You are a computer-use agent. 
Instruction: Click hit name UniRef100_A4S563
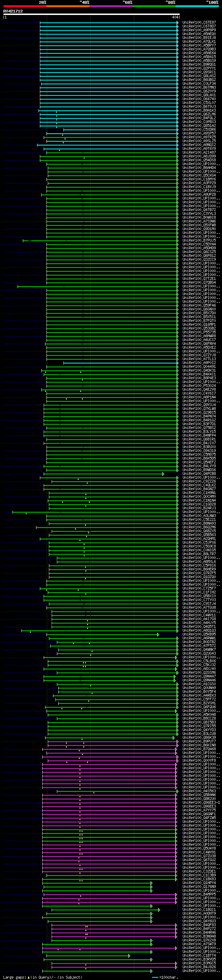[199, 791]
